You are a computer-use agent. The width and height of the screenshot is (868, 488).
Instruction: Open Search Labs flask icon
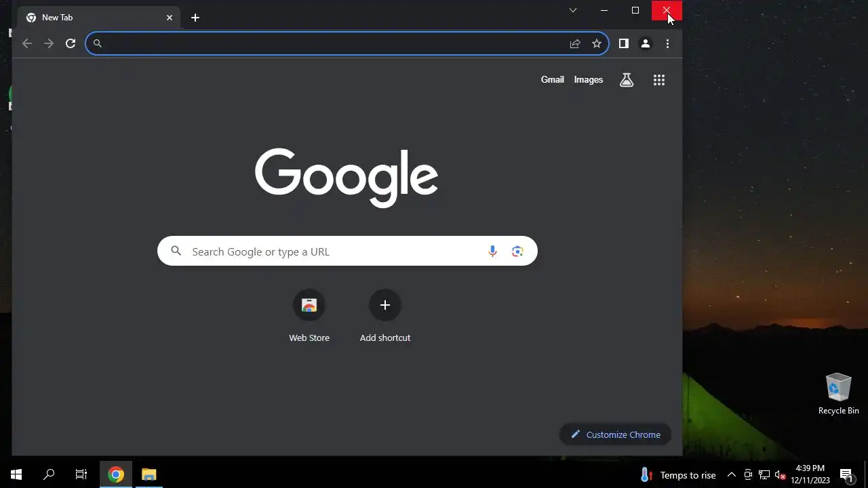627,80
